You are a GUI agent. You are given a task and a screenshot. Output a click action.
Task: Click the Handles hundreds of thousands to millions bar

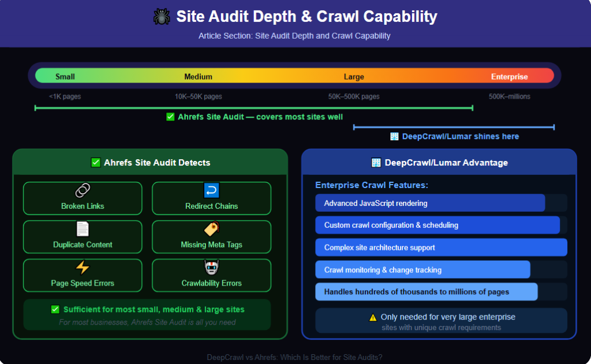tap(427, 292)
